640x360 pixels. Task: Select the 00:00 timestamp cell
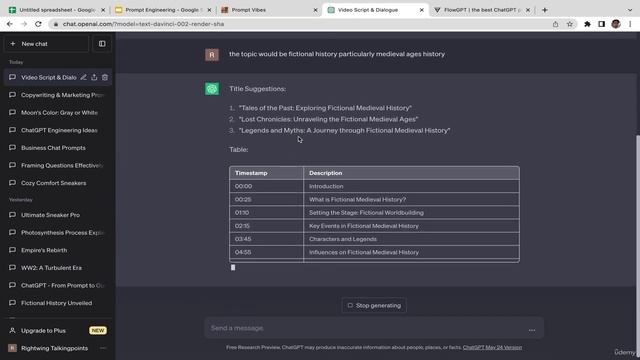point(267,186)
